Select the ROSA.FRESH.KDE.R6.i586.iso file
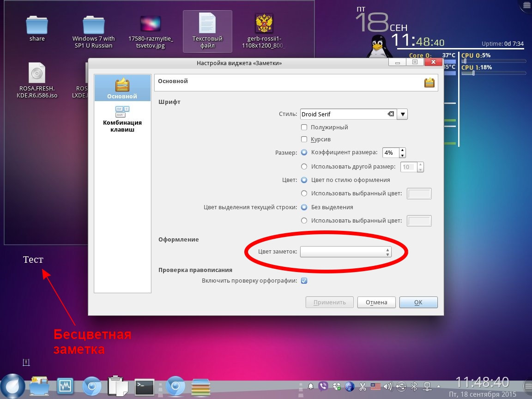This screenshot has height=399, width=532. coord(37,80)
